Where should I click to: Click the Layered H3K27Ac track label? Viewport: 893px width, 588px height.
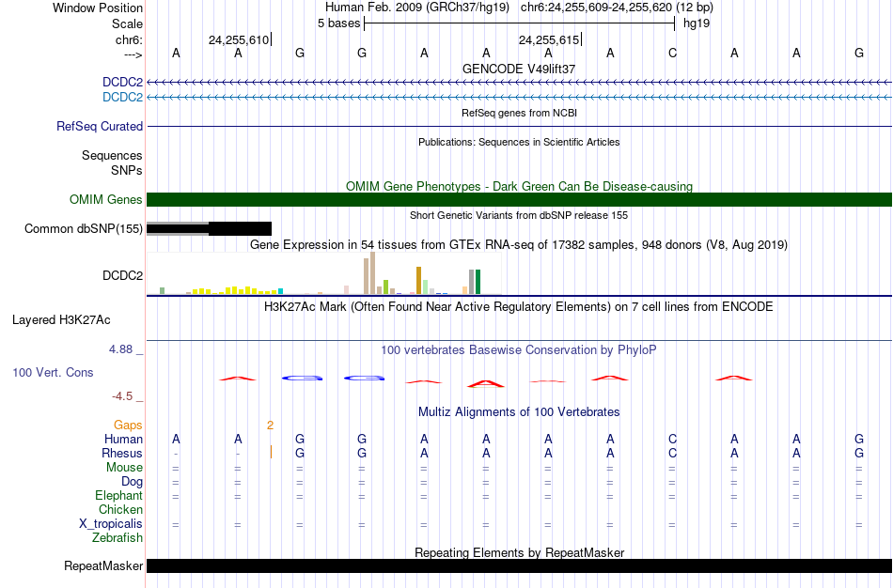61,320
